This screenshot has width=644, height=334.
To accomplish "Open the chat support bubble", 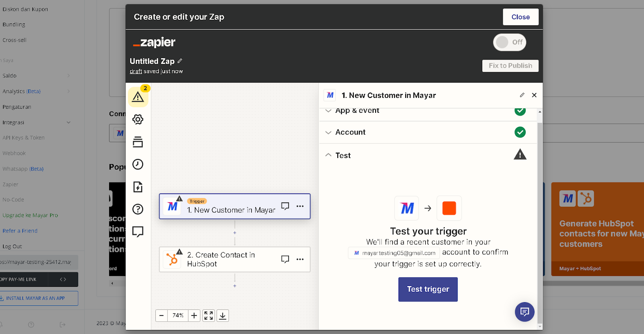I will tap(524, 312).
